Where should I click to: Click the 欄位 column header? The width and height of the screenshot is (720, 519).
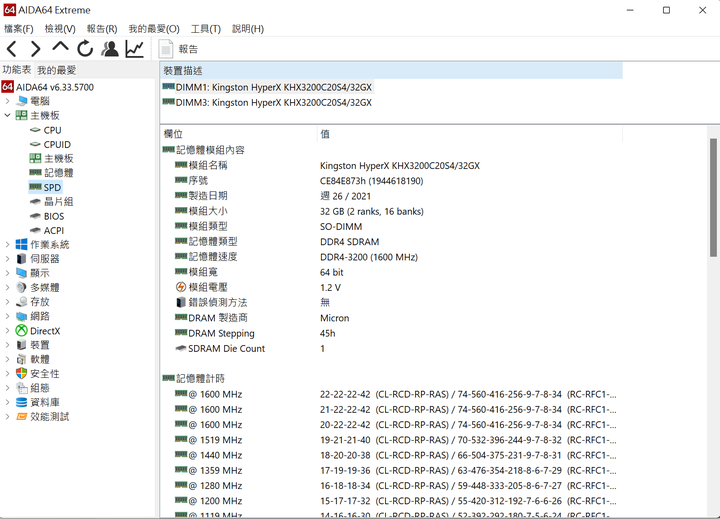(x=239, y=134)
